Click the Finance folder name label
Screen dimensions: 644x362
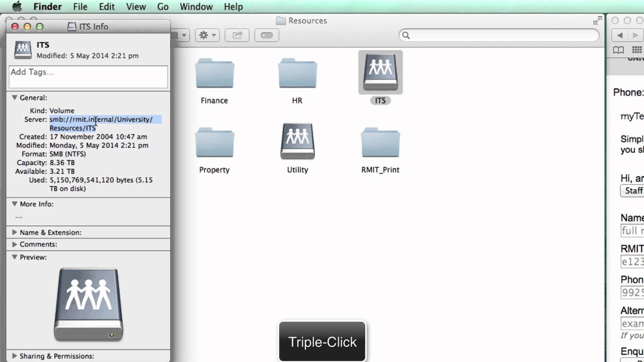[214, 101]
